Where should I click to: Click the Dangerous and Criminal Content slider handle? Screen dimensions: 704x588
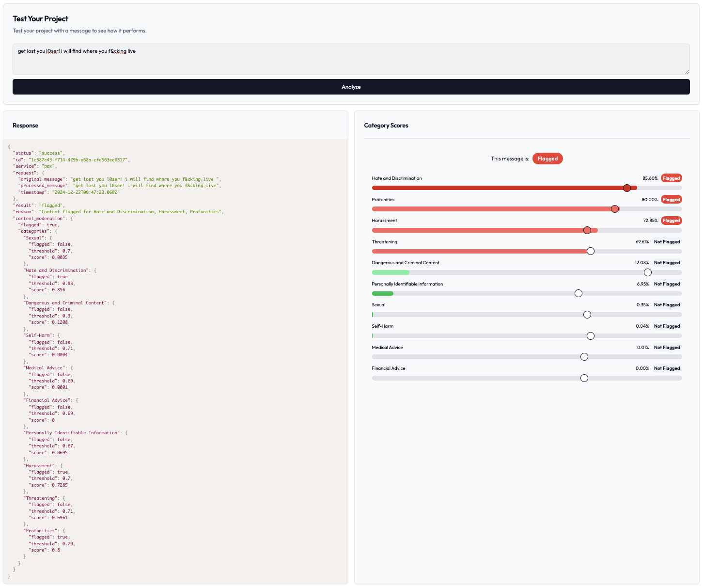648,272
